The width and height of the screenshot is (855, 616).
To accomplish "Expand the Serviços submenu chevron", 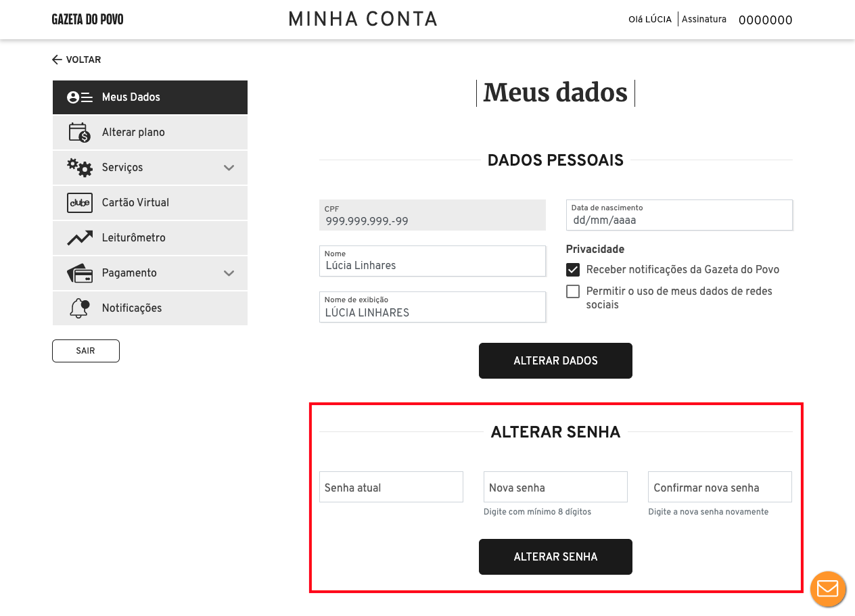I will click(x=229, y=168).
